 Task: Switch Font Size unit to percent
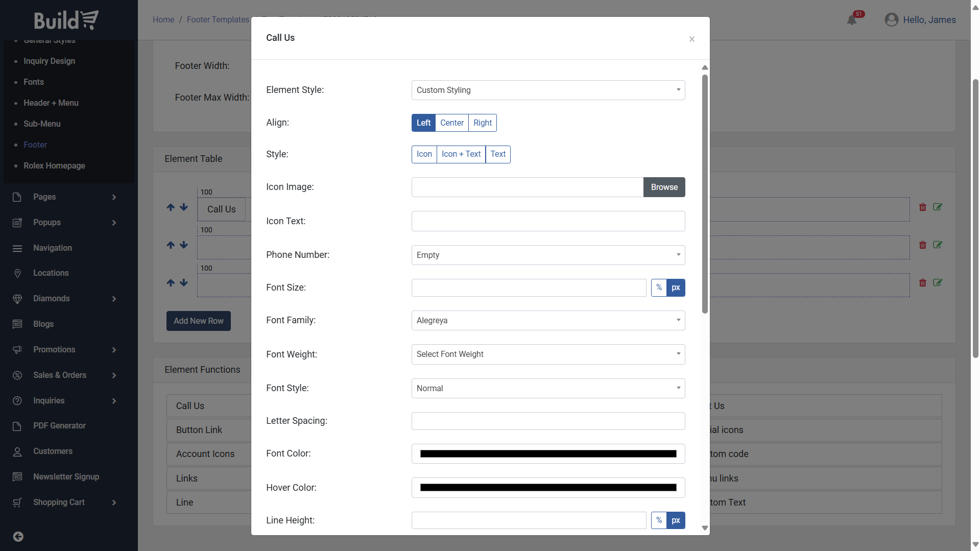[x=659, y=288]
